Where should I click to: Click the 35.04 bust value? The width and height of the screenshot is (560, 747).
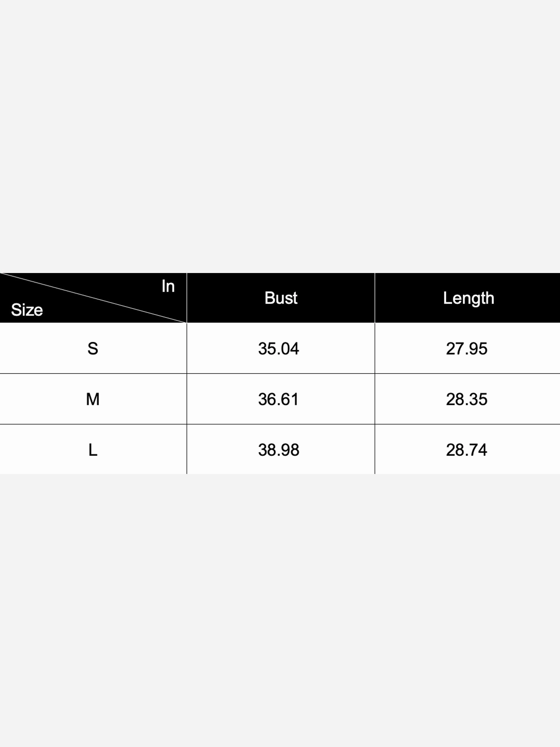pos(279,348)
